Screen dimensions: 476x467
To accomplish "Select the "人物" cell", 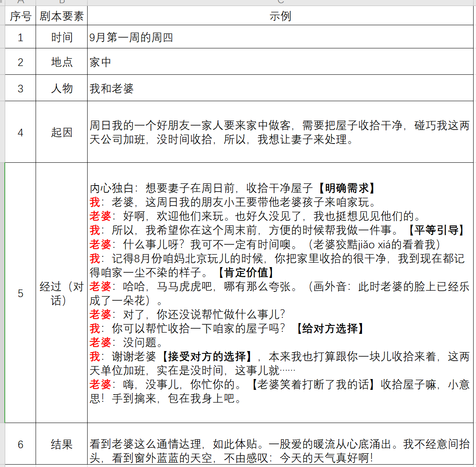I will (62, 88).
